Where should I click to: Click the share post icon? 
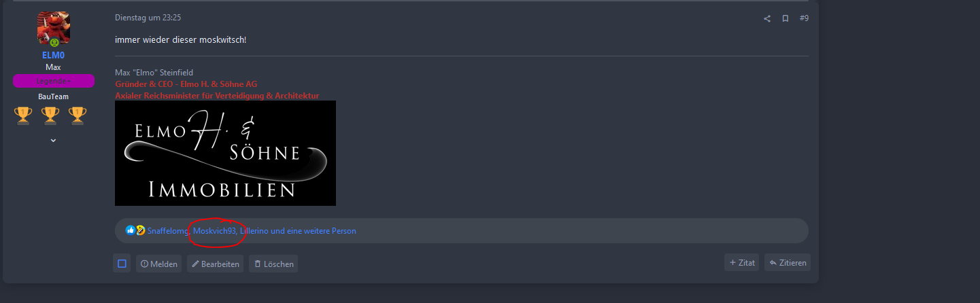click(x=767, y=18)
